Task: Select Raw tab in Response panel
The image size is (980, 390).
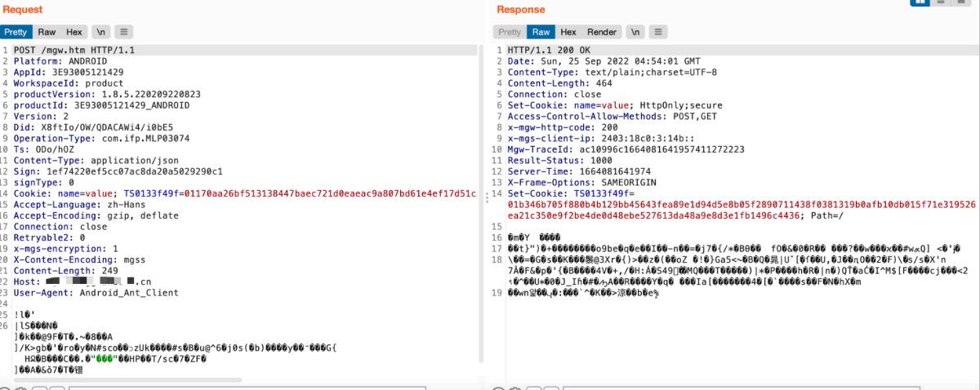Action: click(x=540, y=32)
